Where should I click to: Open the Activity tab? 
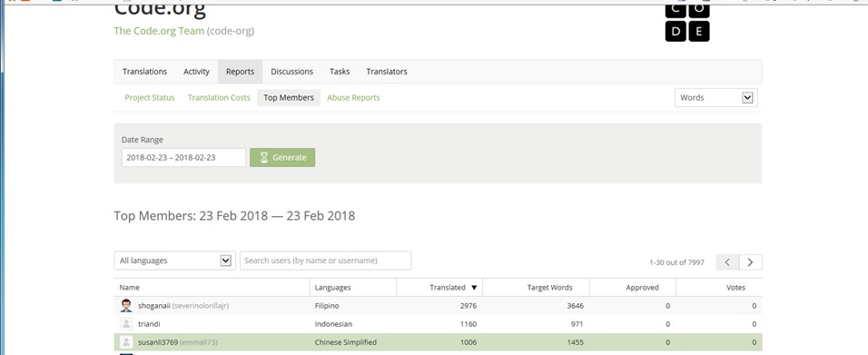196,72
